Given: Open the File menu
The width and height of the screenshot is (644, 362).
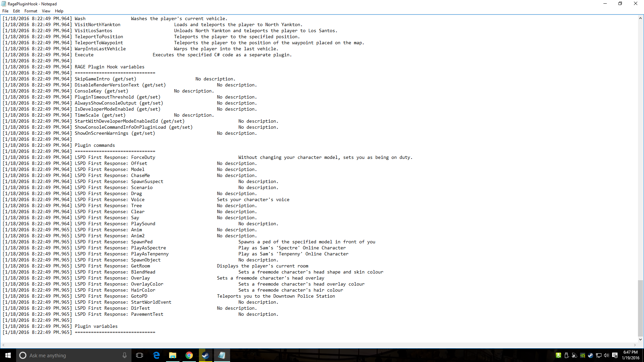Looking at the screenshot, I should coord(5,11).
